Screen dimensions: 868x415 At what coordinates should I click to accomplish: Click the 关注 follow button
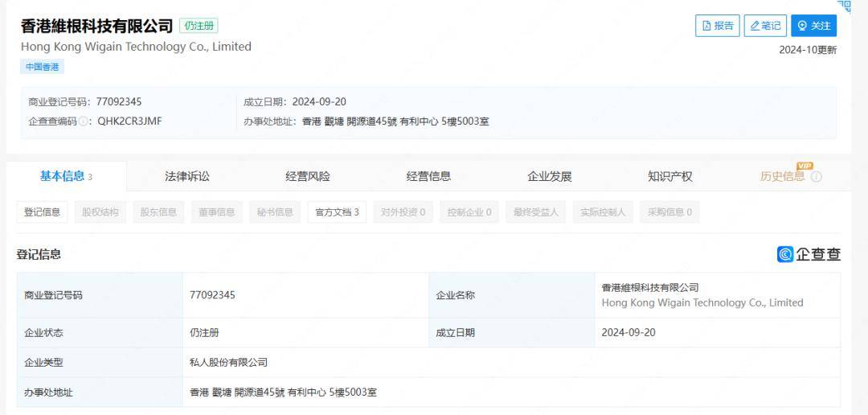click(813, 26)
